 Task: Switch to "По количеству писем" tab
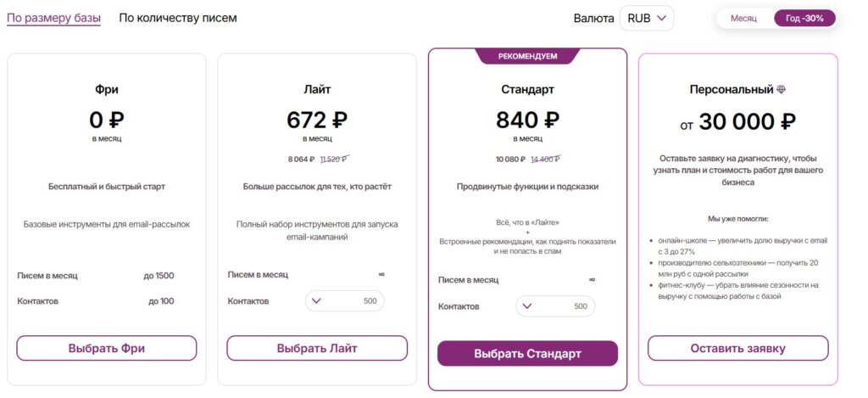click(178, 18)
